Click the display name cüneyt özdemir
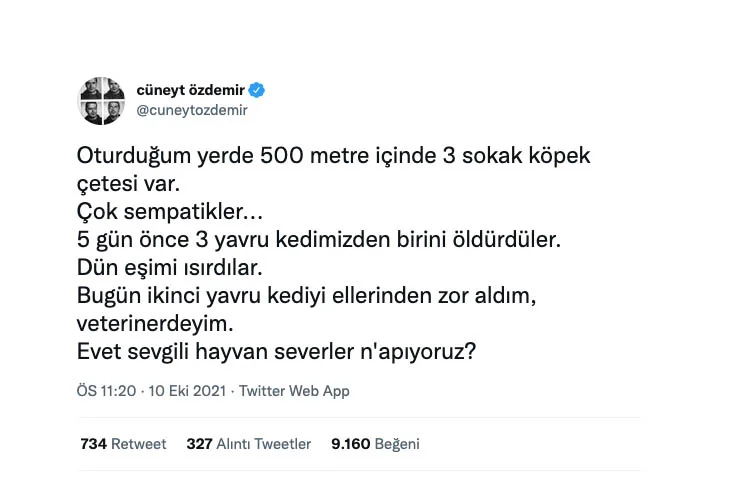This screenshot has height=500, width=750. click(191, 90)
